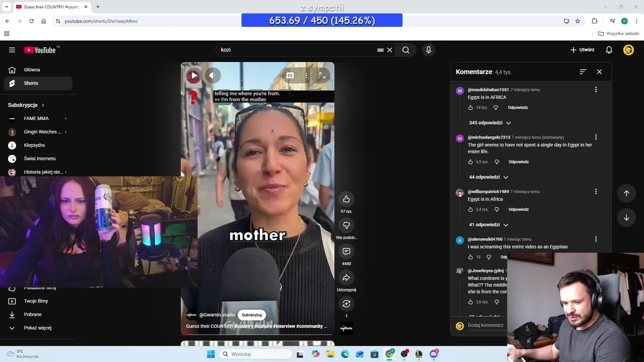
Task: Open Chrome media controls icon
Action: pyautogui.click(x=612, y=21)
